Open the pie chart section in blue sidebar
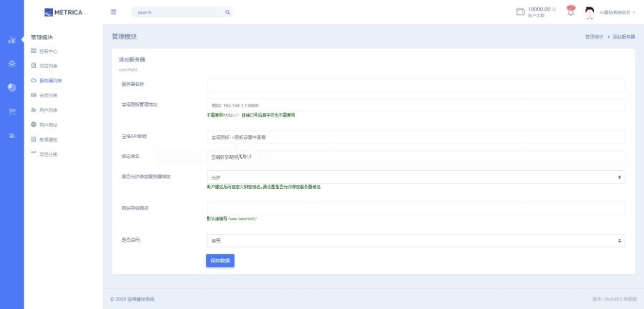The height and width of the screenshot is (309, 644). (12, 87)
